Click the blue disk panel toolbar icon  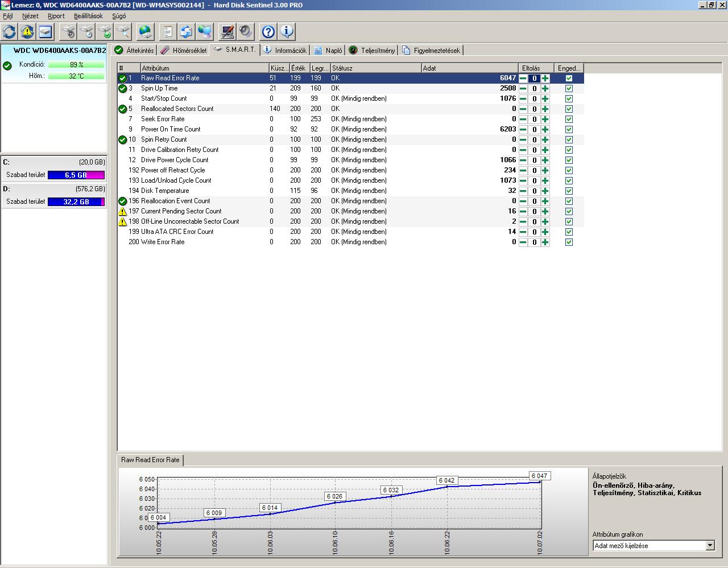coord(45,31)
